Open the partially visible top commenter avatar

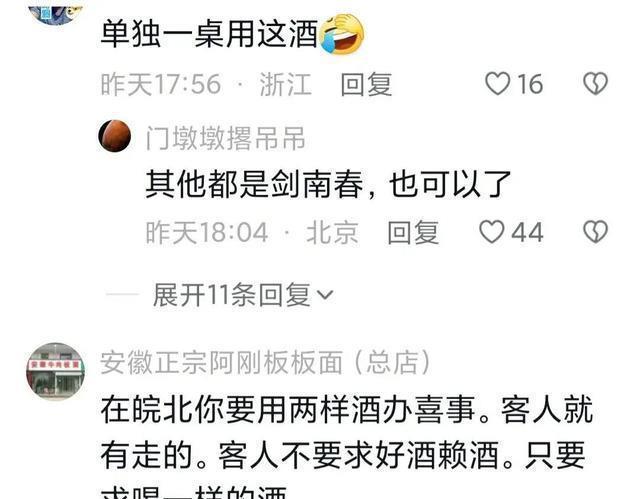pos(55,10)
